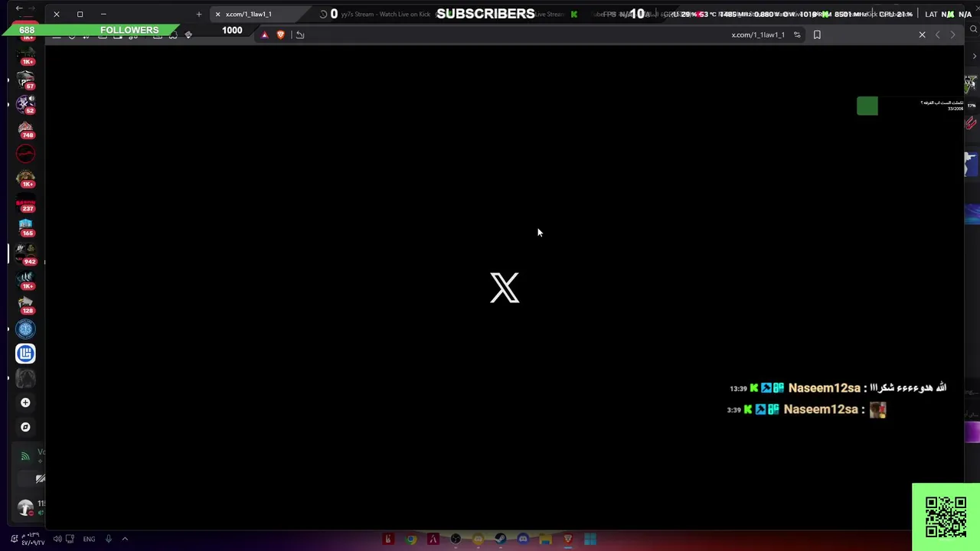Click the first Naseem12sa chat message
Viewport: 980px width, 551px height.
coord(838,388)
